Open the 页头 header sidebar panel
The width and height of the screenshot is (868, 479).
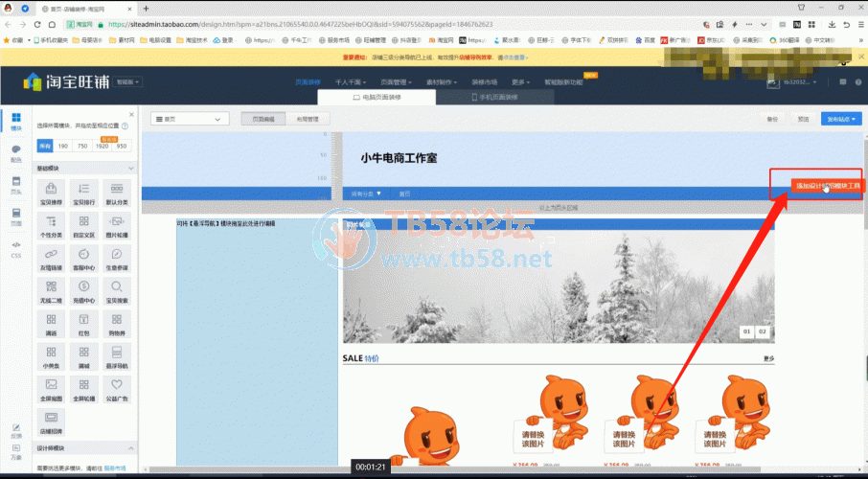(16, 186)
